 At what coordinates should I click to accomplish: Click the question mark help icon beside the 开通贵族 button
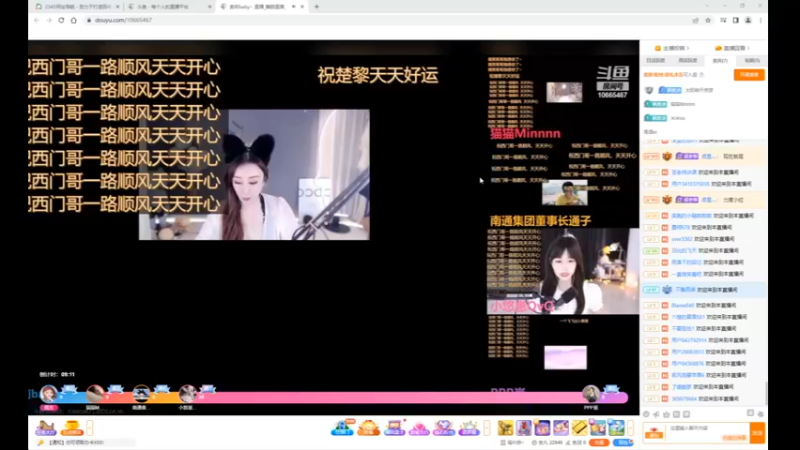[x=702, y=74]
